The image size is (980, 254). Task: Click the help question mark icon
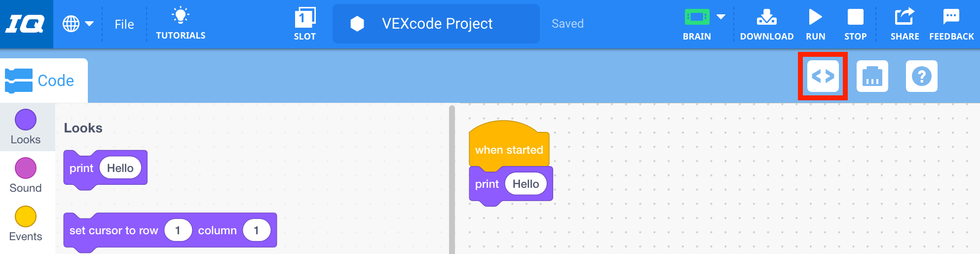click(x=921, y=76)
